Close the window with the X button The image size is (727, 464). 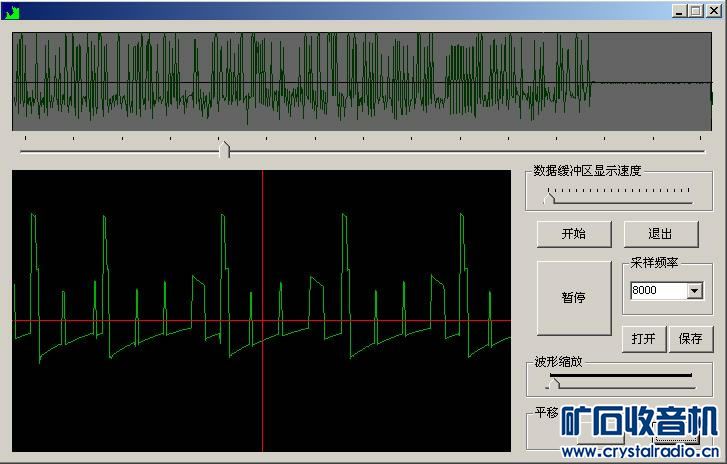[x=711, y=11]
